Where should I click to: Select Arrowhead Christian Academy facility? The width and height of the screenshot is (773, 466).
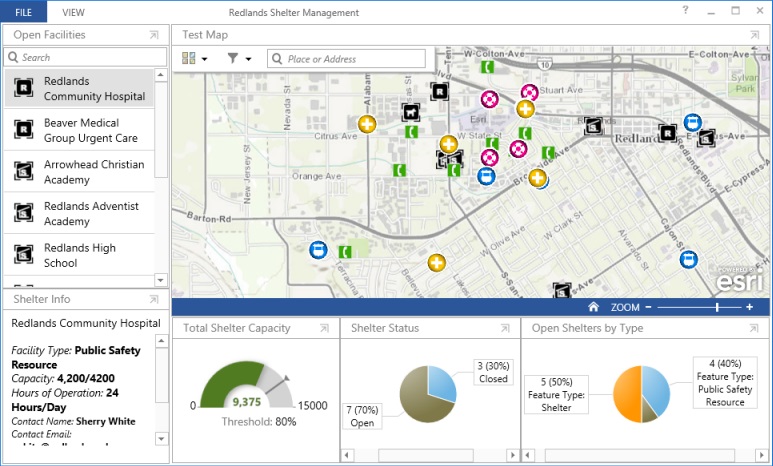[79, 172]
